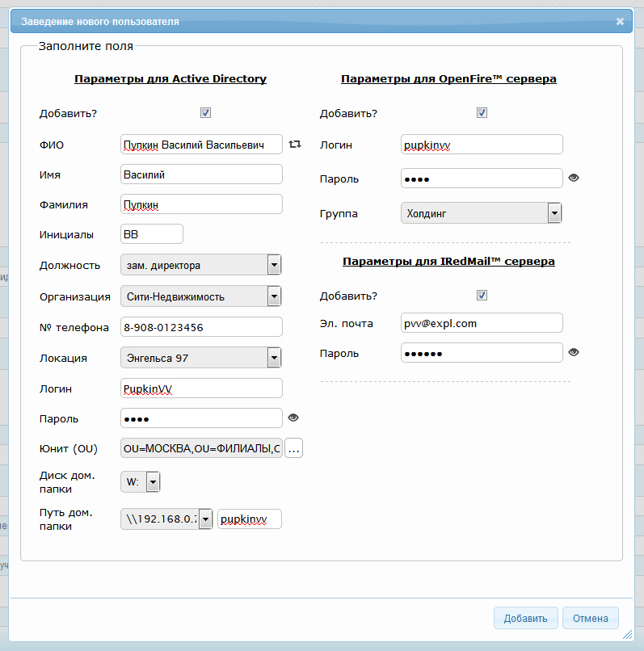Click the IRedMail Пароль field

[482, 353]
